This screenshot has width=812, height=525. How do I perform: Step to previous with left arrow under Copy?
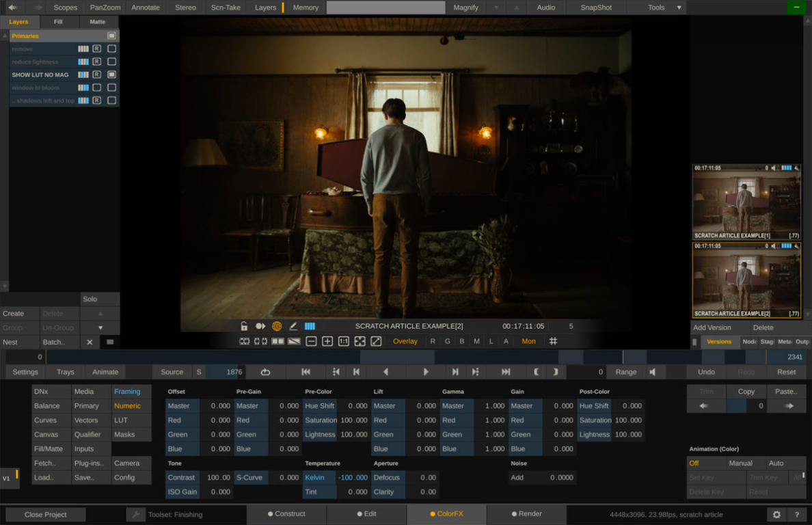pos(704,406)
